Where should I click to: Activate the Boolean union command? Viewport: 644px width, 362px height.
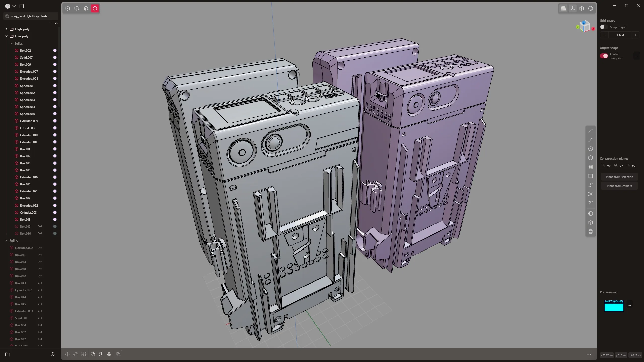(x=93, y=354)
